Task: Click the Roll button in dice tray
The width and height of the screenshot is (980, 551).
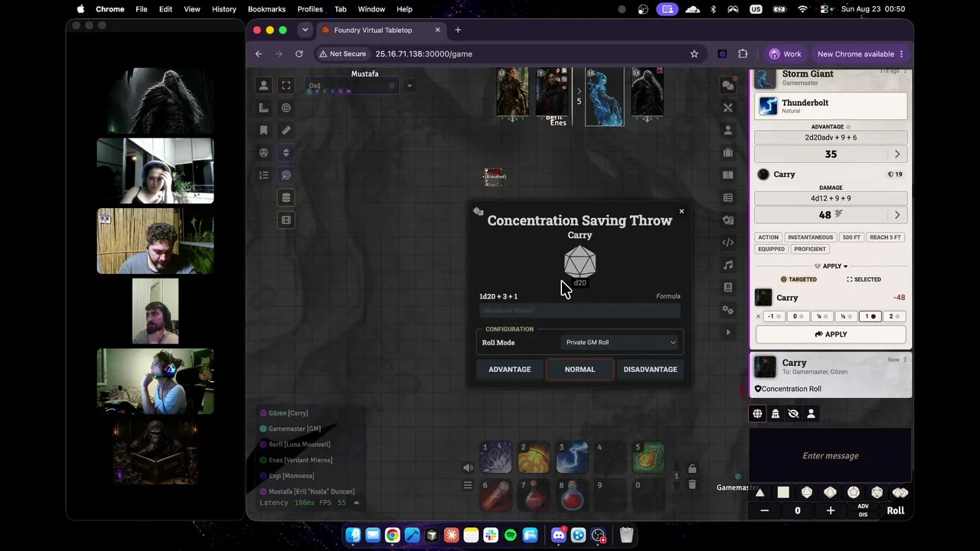Action: [896, 510]
